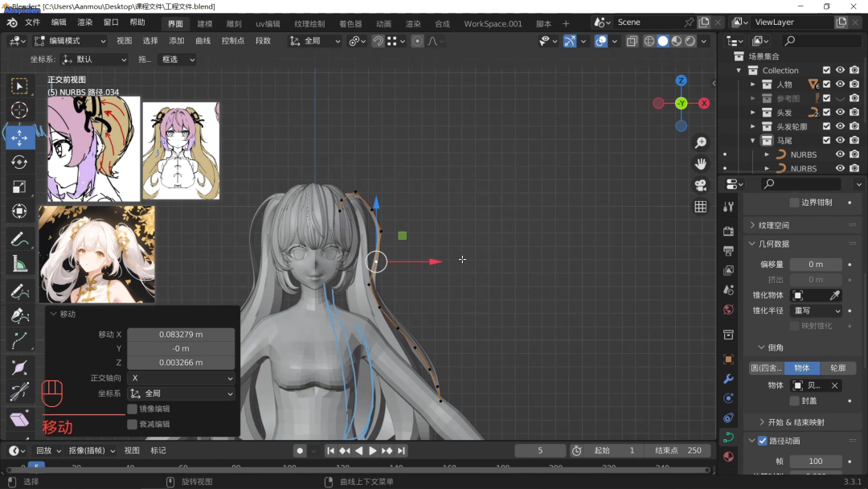Open the 全局 transform orientation dropdown

pos(315,41)
